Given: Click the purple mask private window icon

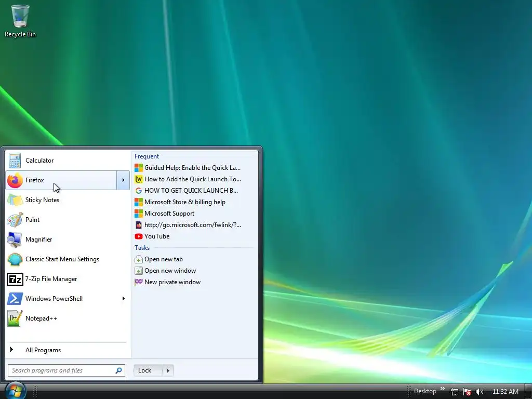Looking at the screenshot, I should (x=138, y=282).
